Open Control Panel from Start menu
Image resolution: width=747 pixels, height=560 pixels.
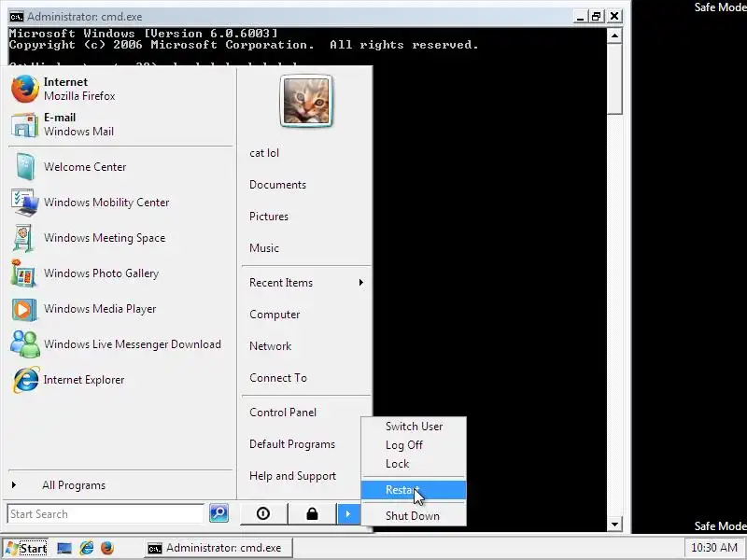coord(283,413)
